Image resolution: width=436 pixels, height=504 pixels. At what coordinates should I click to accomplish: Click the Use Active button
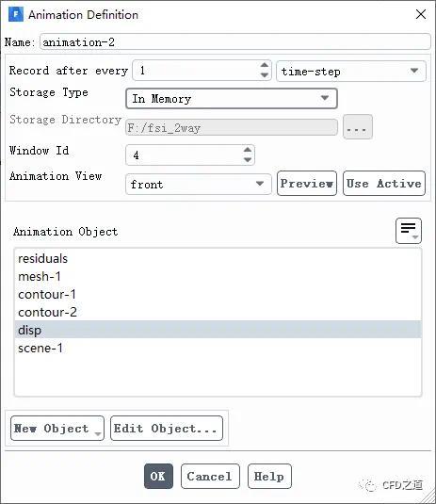[384, 183]
